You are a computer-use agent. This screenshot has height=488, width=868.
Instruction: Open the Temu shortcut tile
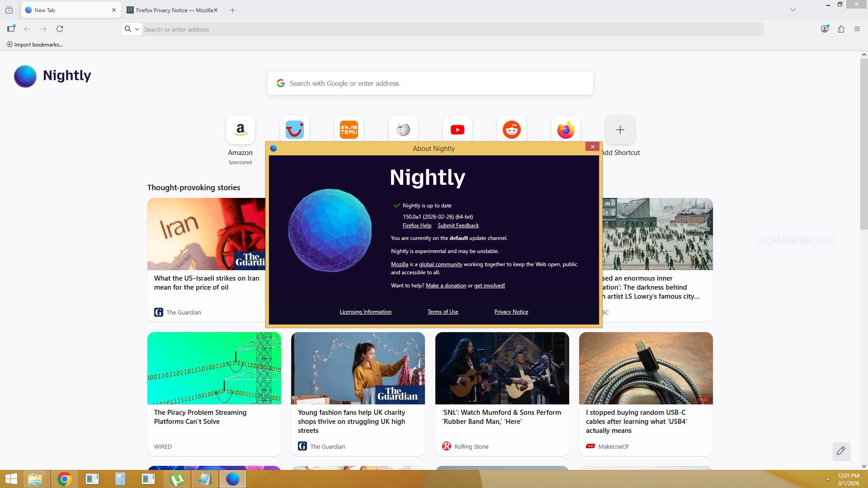pos(349,130)
